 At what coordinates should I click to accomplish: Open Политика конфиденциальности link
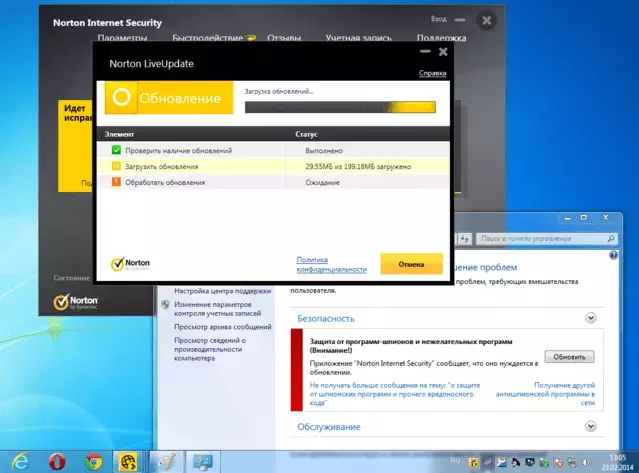coord(331,264)
